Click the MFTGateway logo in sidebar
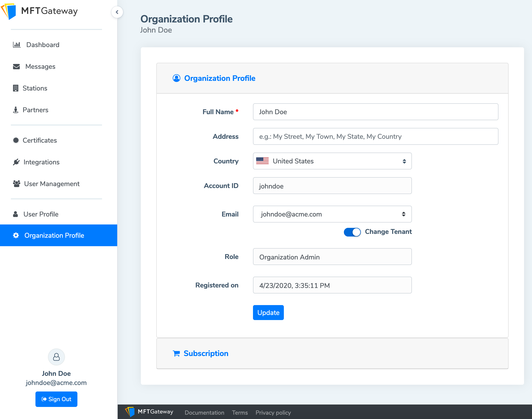Viewport: 532px width, 419px height. tap(39, 11)
